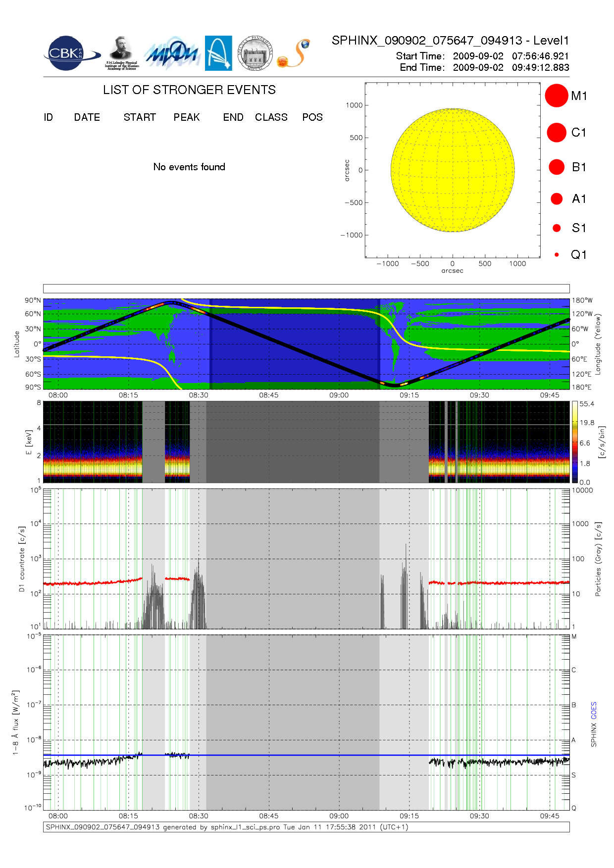Click the Longitude (Yellow) axis label

click(x=598, y=344)
